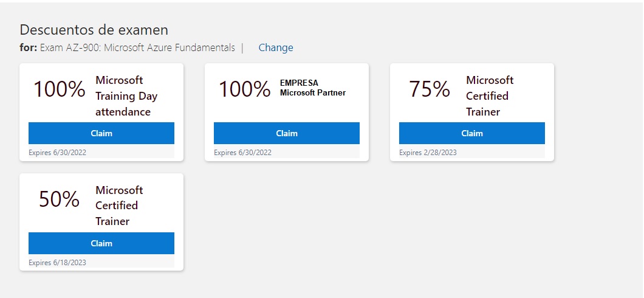Click the Descuentos de examen heading
Viewport: 644px width, 298px height.
94,30
